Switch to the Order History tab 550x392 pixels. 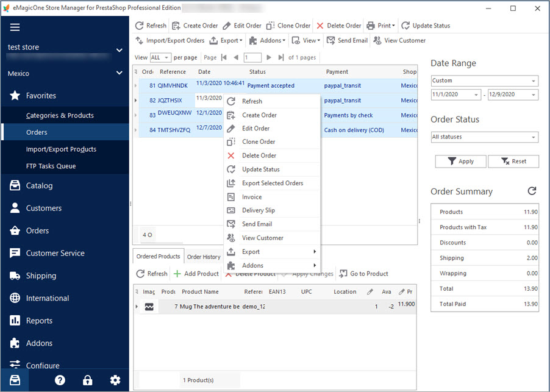coord(204,257)
